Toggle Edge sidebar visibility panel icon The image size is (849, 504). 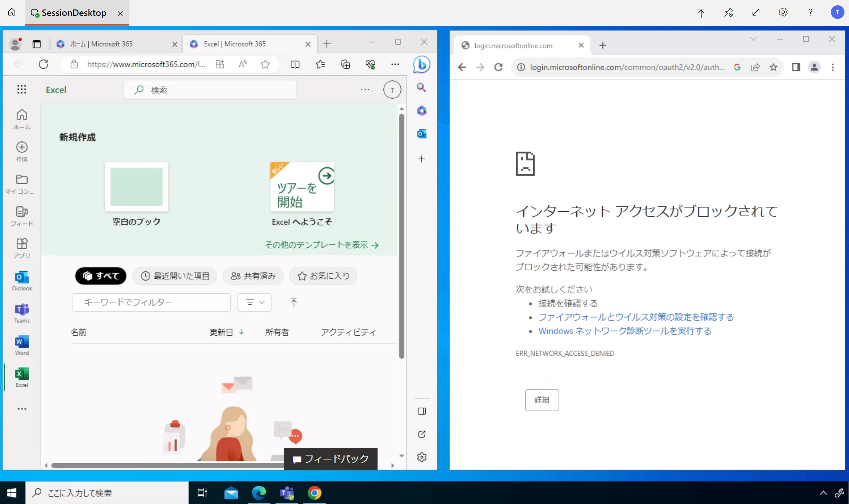pos(421,411)
